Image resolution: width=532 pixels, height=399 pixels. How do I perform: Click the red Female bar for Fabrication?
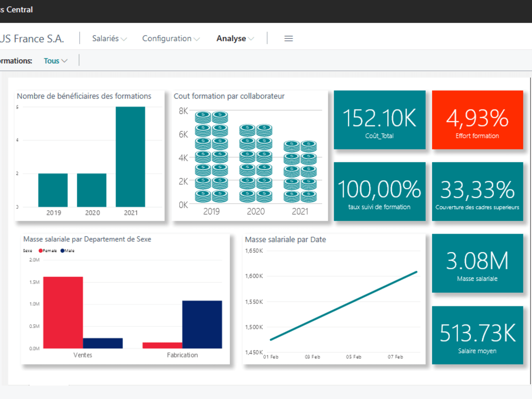pyautogui.click(x=162, y=345)
